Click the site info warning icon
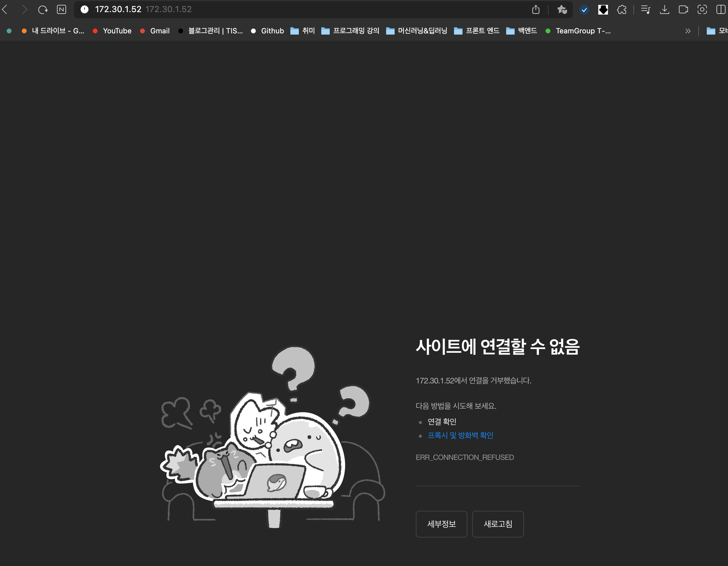 click(85, 9)
